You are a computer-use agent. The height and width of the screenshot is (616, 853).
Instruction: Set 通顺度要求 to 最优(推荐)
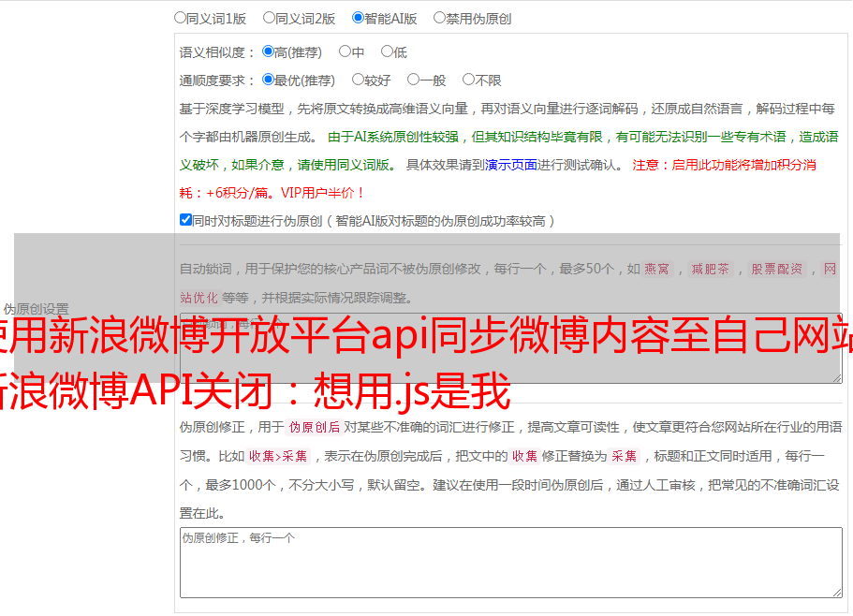[268, 80]
